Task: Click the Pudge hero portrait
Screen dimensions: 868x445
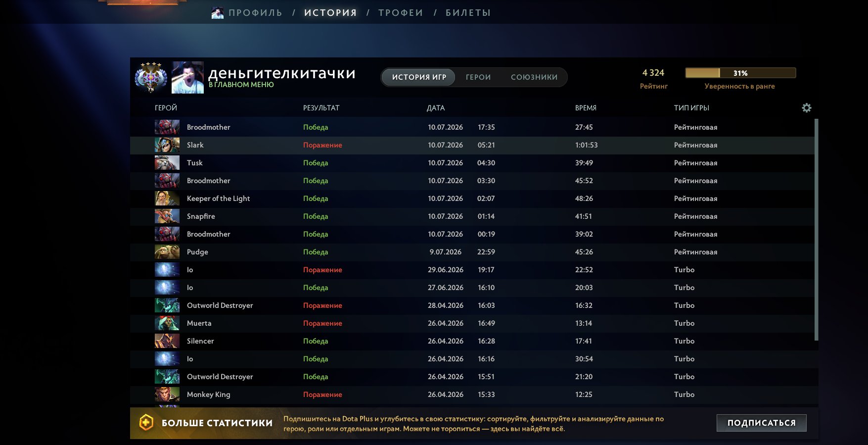Action: (x=167, y=252)
